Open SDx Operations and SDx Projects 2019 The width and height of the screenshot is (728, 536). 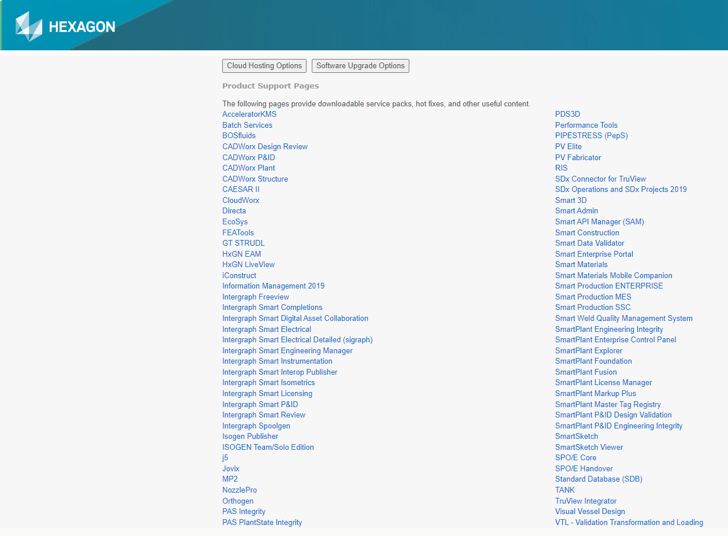(621, 190)
